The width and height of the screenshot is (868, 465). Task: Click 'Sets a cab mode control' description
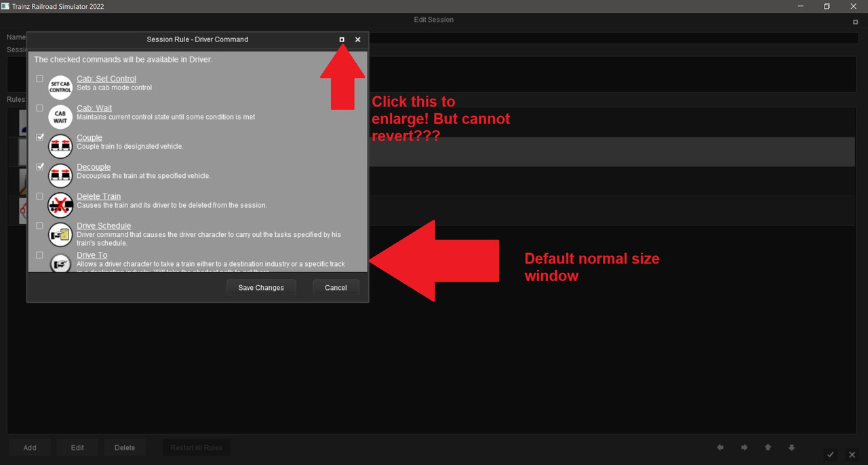(x=115, y=88)
